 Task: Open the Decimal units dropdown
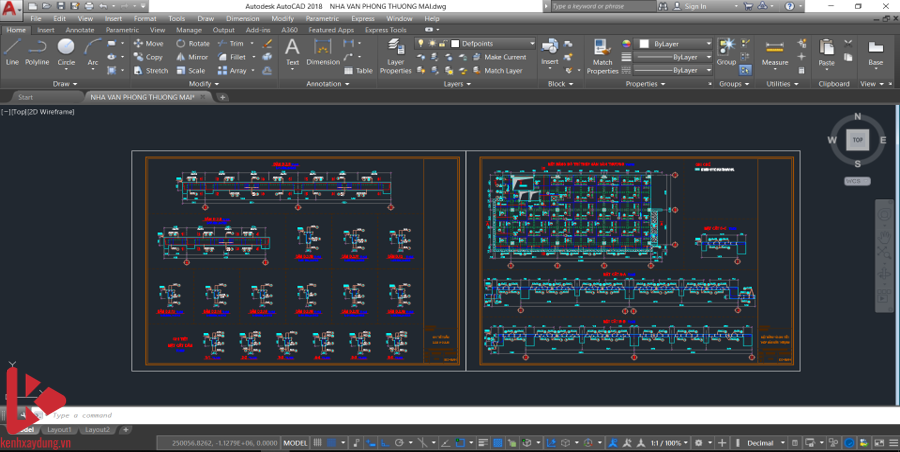pos(764,442)
